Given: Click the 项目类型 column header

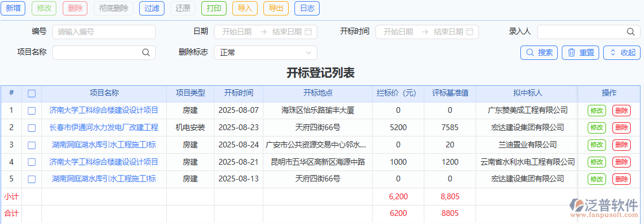Looking at the screenshot, I should pyautogui.click(x=190, y=93).
